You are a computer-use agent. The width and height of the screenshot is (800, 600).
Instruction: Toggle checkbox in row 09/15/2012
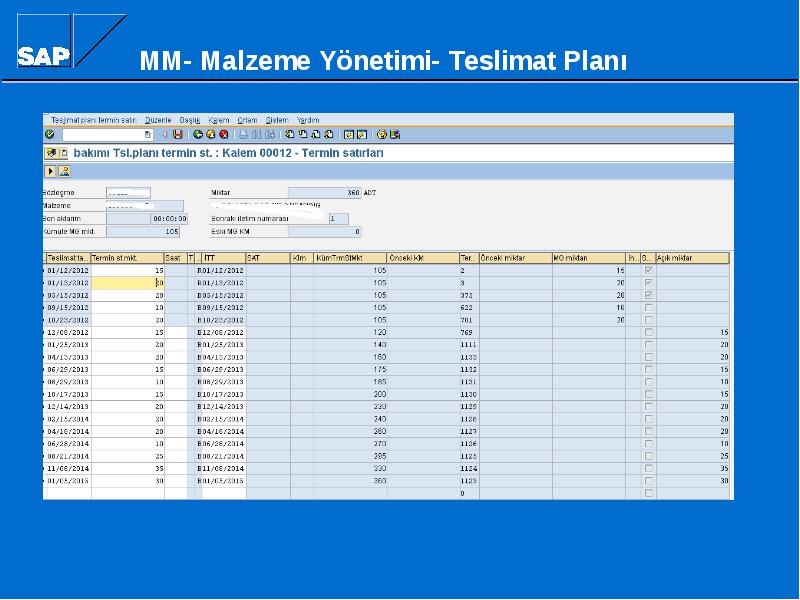[x=648, y=308]
